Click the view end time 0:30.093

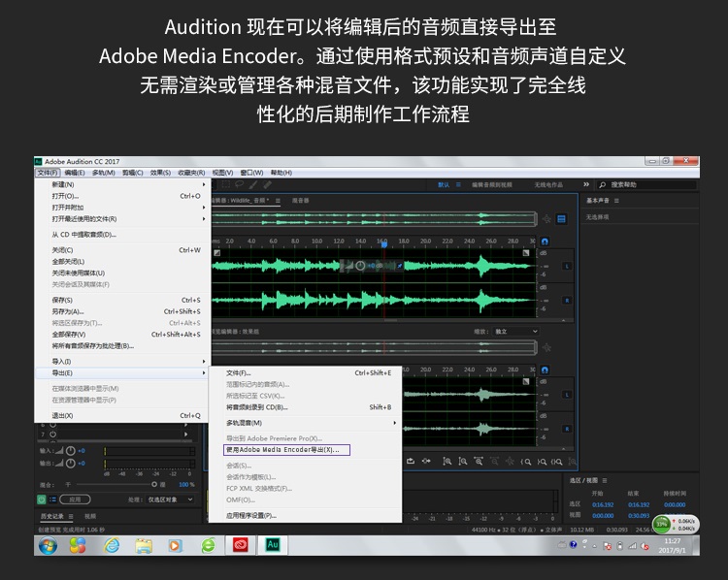[x=639, y=516]
